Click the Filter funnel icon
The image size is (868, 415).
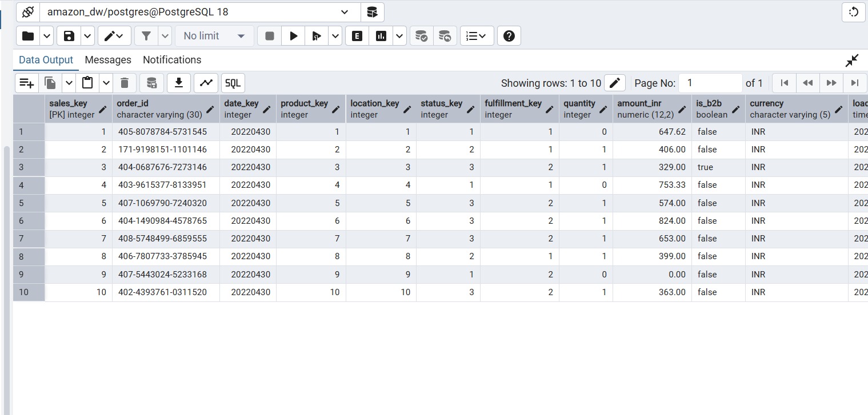(146, 36)
